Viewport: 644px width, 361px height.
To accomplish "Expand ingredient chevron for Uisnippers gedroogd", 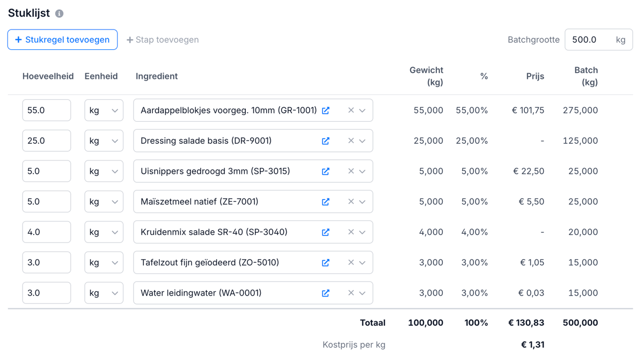I will [363, 172].
